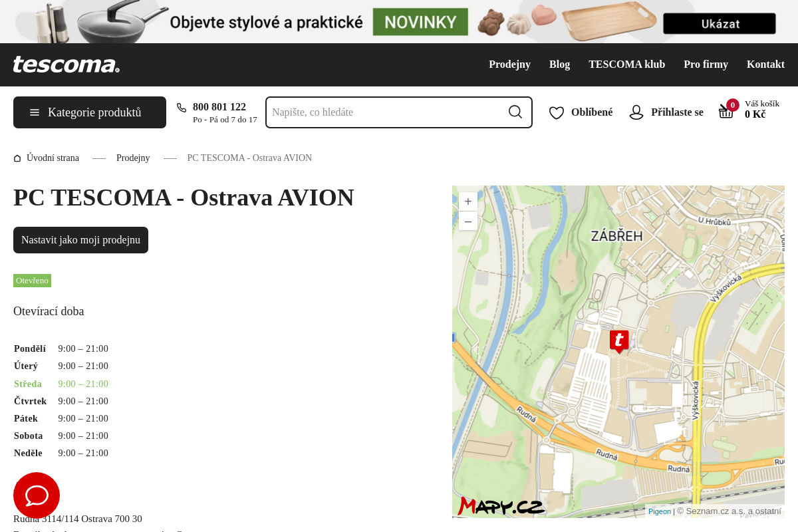Open the Kategorie produktů hamburger menu
Screen dimensions: 798x532
(90, 112)
